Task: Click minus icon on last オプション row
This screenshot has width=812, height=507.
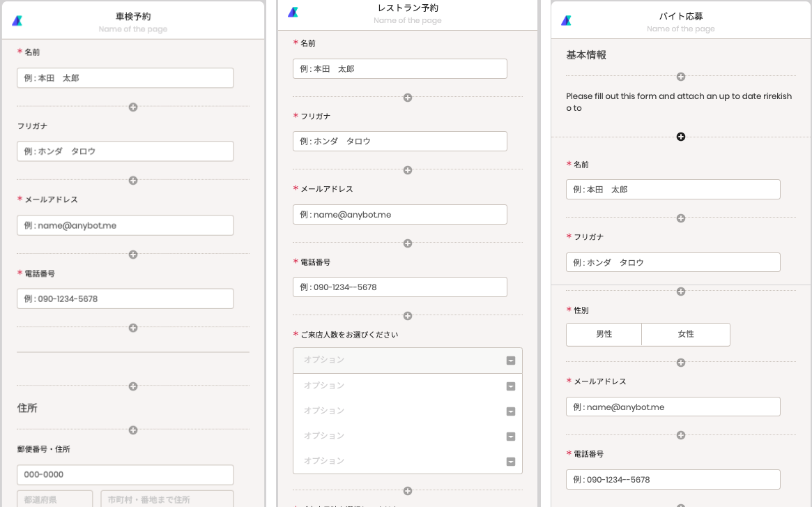Action: click(511, 462)
